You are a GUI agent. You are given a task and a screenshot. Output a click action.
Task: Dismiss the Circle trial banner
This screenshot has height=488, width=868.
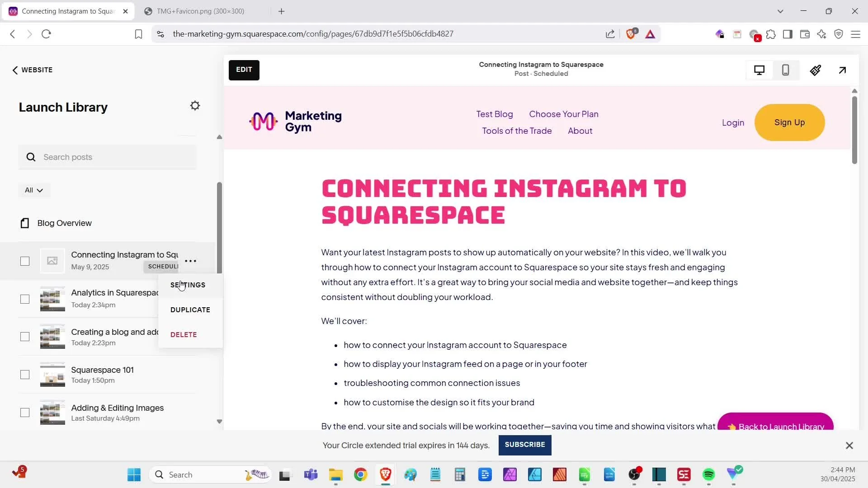849,446
